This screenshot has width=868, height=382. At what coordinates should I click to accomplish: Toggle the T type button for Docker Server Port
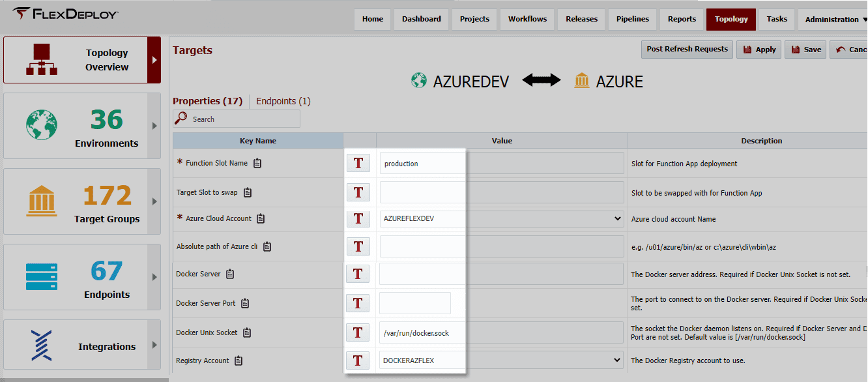tap(358, 303)
